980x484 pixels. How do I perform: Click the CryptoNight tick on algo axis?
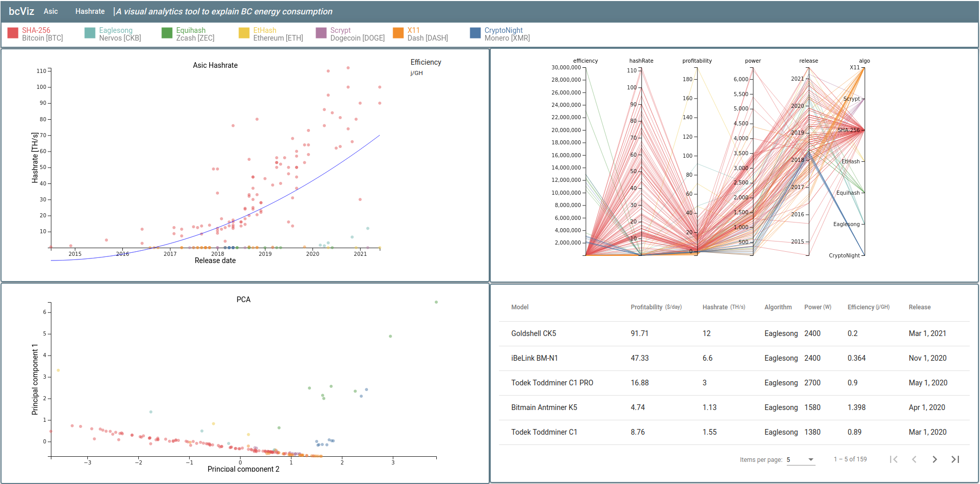(x=844, y=255)
